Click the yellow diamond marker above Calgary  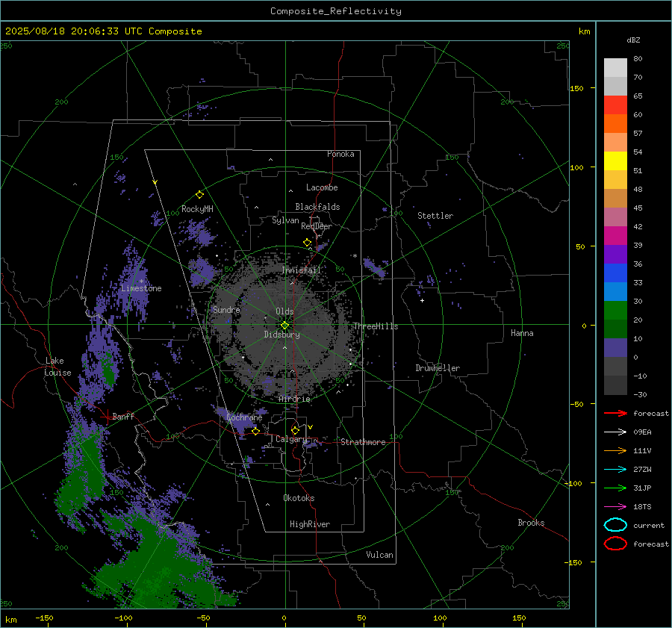pos(295,430)
